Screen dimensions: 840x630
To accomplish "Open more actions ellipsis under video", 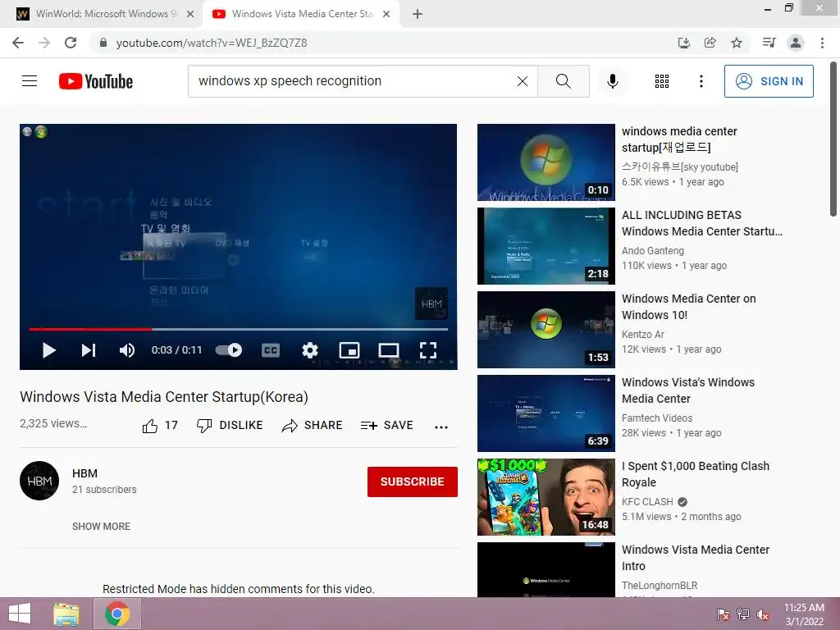I will point(441,427).
